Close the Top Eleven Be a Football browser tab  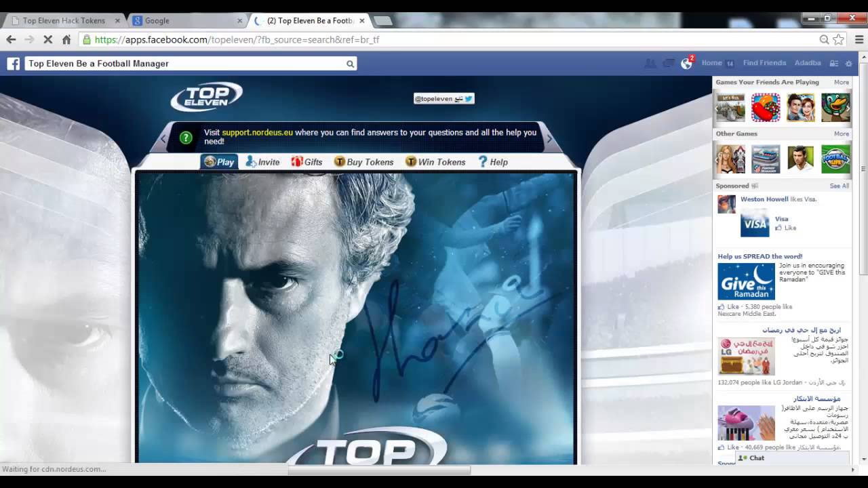point(361,20)
